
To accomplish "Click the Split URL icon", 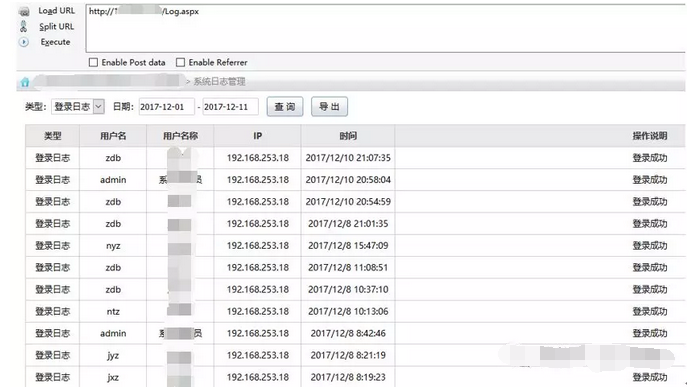I will click(24, 27).
